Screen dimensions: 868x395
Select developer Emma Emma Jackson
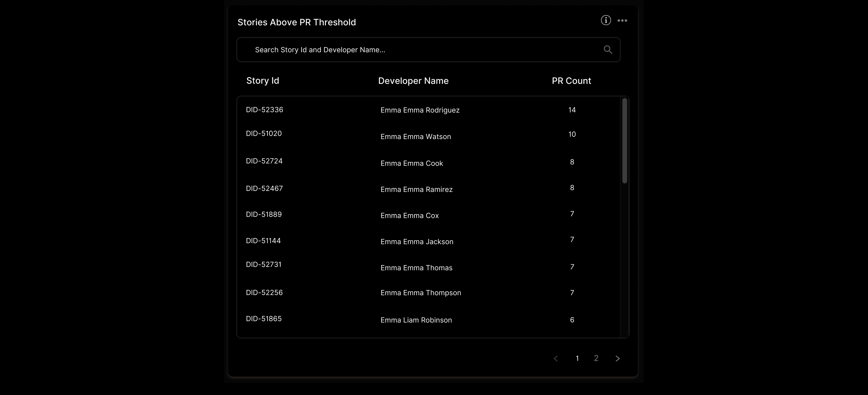click(x=417, y=242)
